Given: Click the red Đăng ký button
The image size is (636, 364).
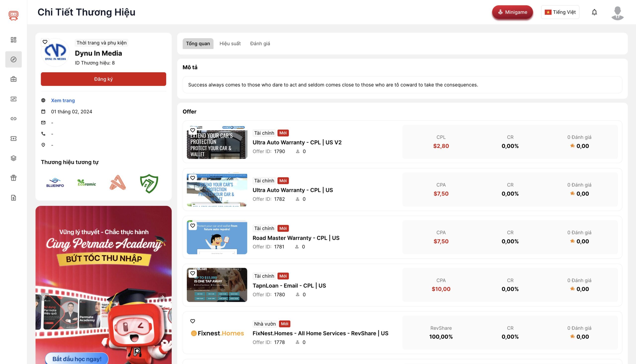Looking at the screenshot, I should [x=103, y=79].
